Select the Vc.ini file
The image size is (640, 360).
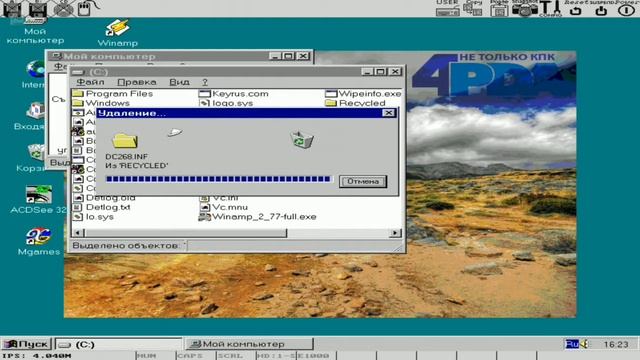[219, 198]
